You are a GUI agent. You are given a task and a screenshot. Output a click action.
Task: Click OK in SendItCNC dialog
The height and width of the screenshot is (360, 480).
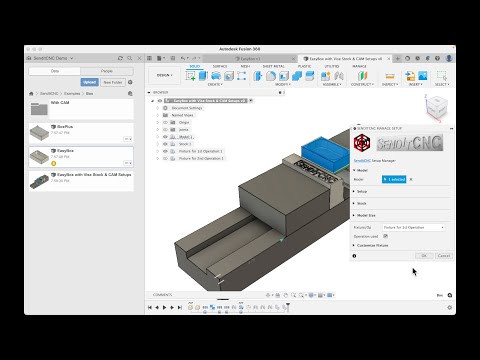point(424,256)
